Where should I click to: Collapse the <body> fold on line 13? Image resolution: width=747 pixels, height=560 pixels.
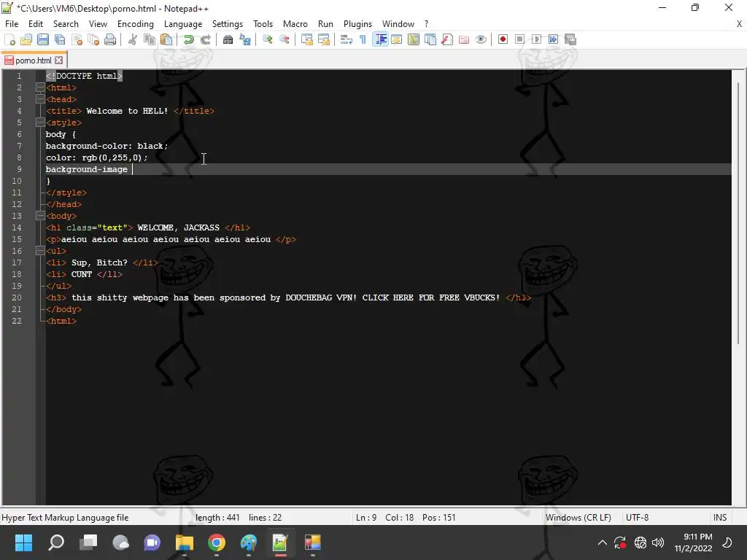click(x=40, y=216)
